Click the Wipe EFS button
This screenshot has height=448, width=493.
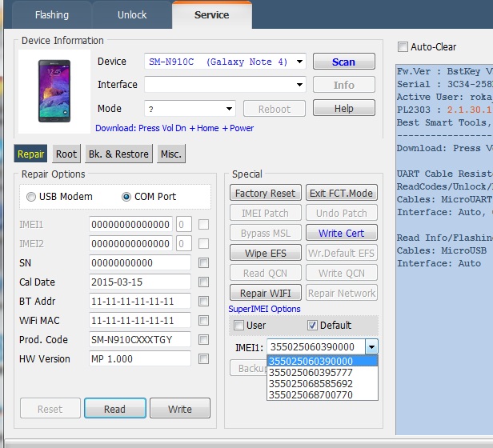[x=266, y=253]
